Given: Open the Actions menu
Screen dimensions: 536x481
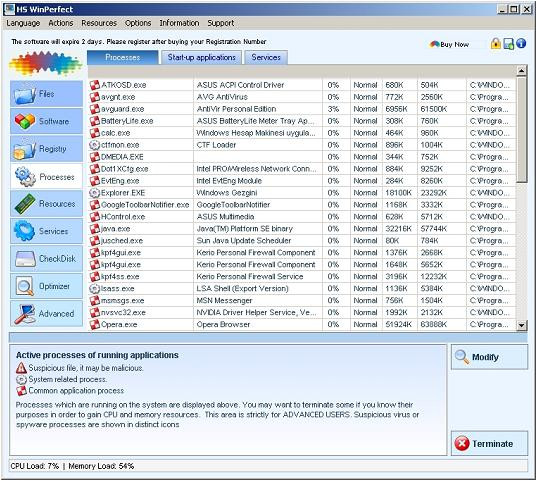Looking at the screenshot, I should pos(61,23).
